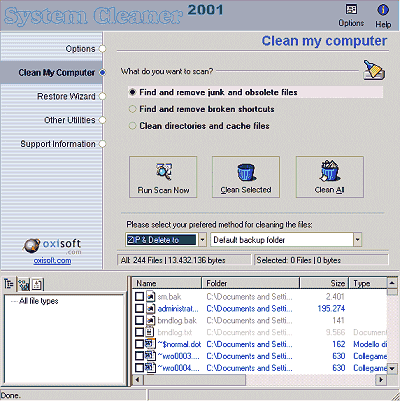Viewport: 400px width, 401px height.
Task: Go to Options in the sidebar
Action: coord(80,49)
